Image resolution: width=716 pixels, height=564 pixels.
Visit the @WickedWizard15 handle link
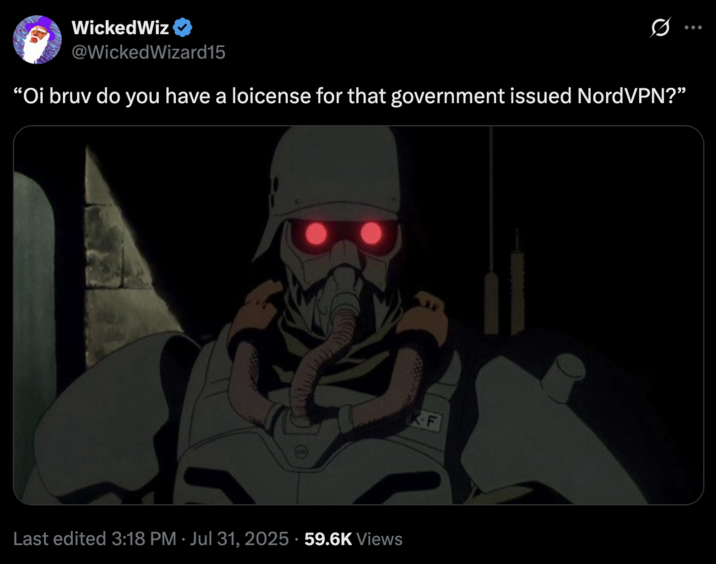coord(148,52)
